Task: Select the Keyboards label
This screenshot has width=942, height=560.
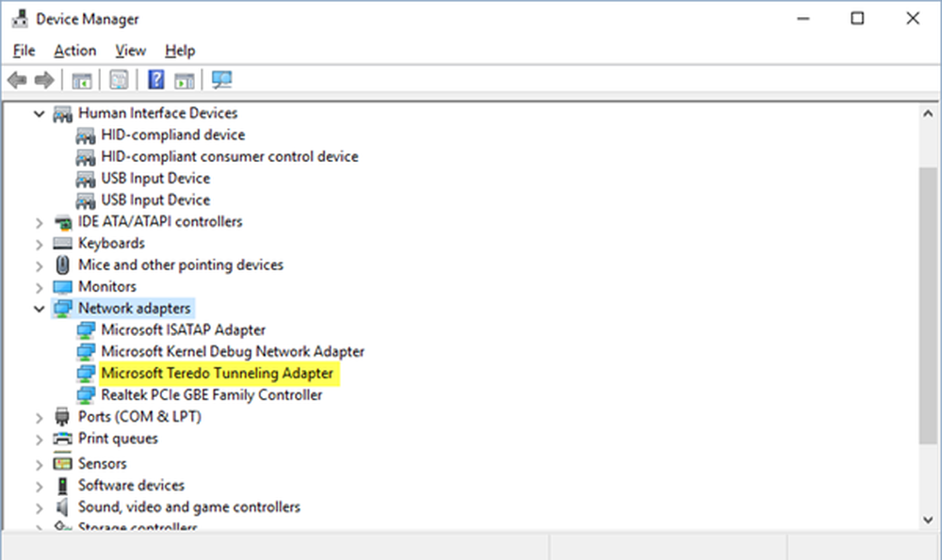Action: tap(112, 244)
